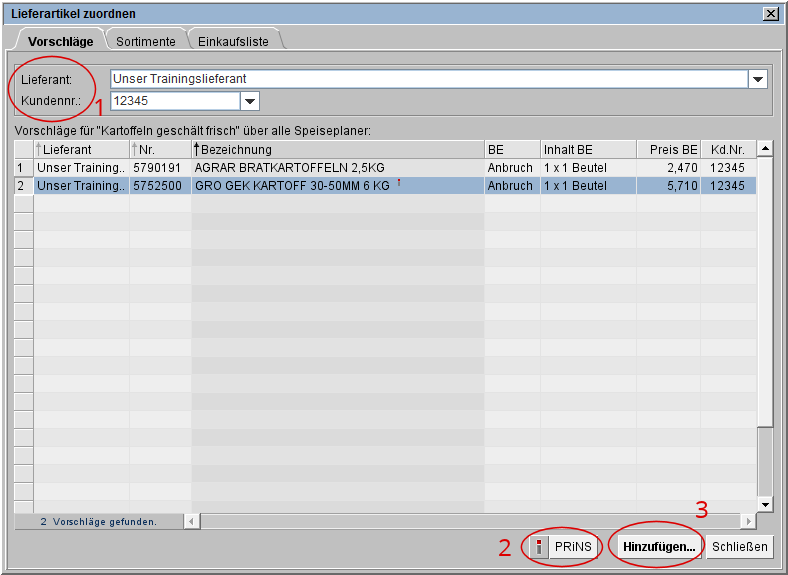
Task: Click price cell 5,710
Action: point(669,186)
